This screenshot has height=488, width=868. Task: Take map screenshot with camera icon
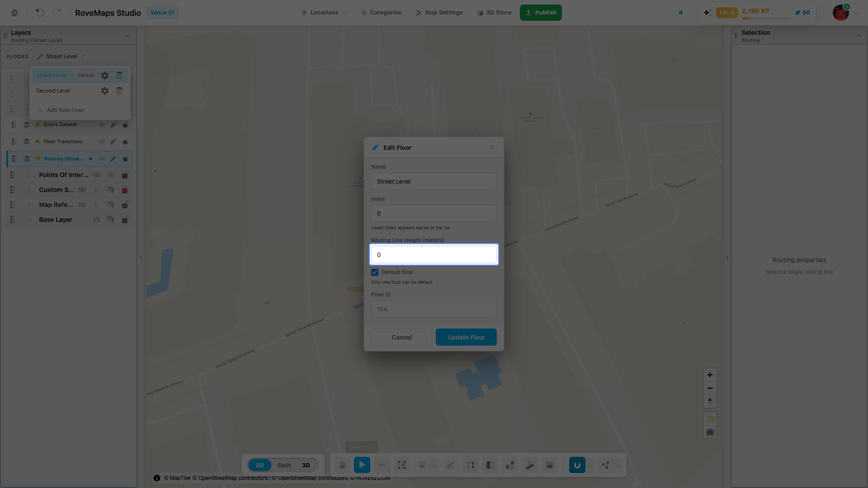[x=710, y=432]
